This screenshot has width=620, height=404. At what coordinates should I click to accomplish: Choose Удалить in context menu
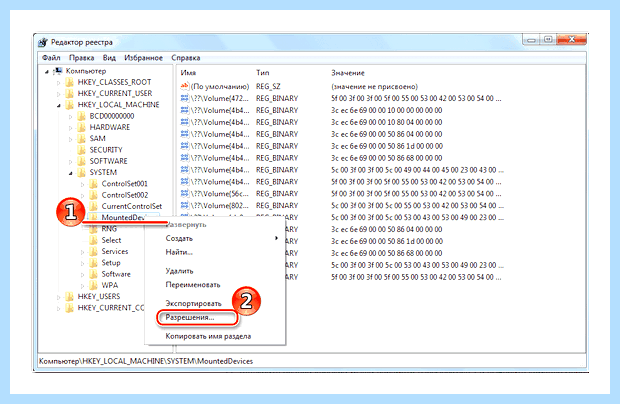[179, 271]
